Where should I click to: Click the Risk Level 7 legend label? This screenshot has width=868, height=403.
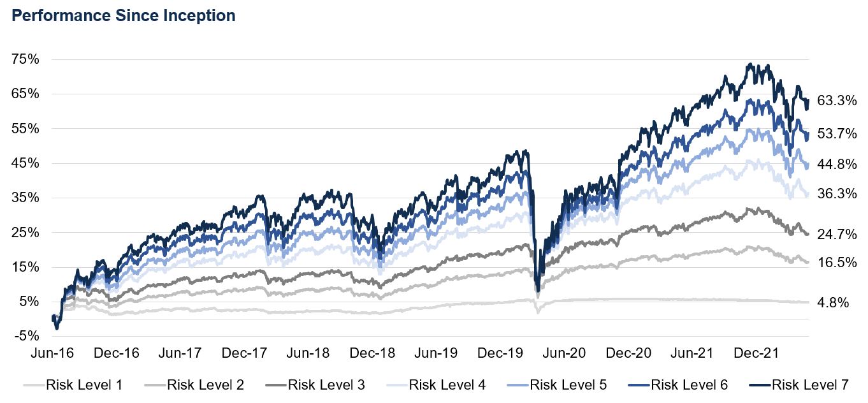[x=810, y=385]
